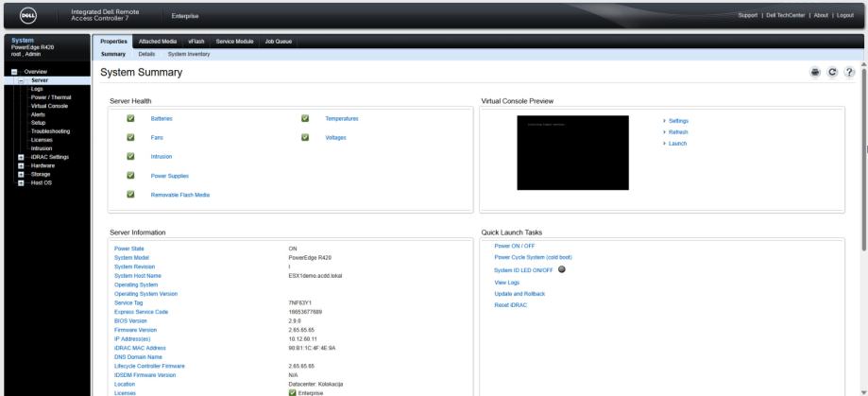Switch to the Attached Media tab
This screenshot has width=868, height=396.
coord(157,42)
